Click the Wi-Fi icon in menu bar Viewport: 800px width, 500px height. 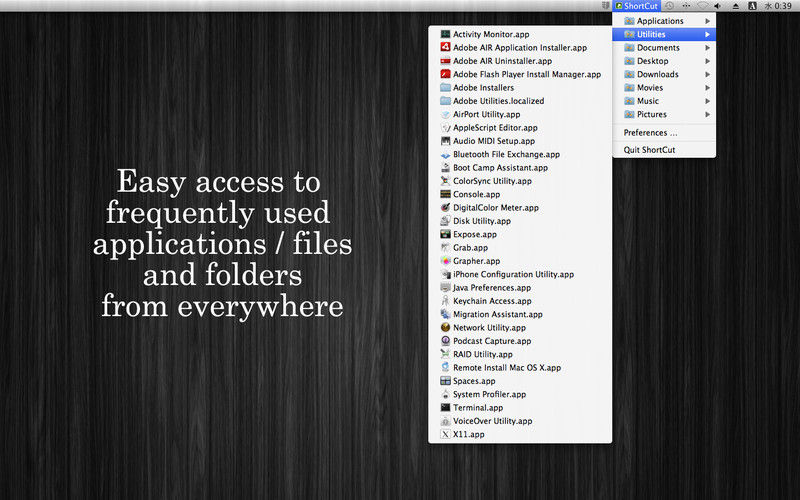tap(703, 6)
